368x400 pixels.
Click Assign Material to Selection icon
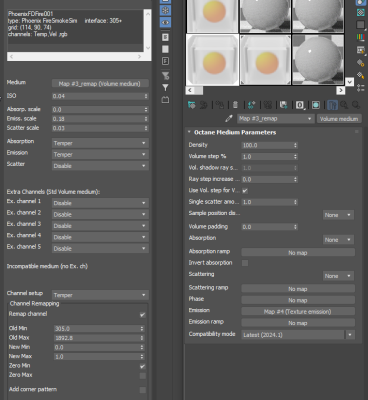point(219,105)
